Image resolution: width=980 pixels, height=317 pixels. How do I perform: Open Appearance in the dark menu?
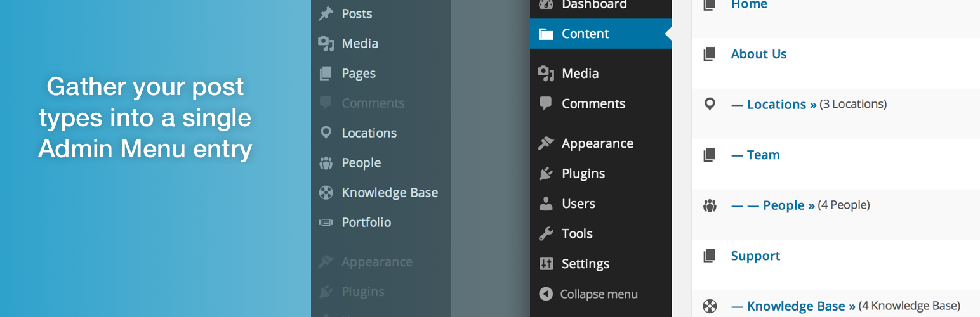pyautogui.click(x=597, y=144)
